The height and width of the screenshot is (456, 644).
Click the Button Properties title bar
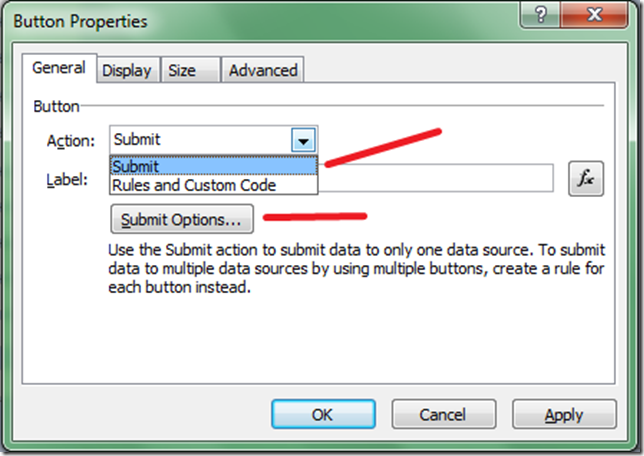[250, 19]
